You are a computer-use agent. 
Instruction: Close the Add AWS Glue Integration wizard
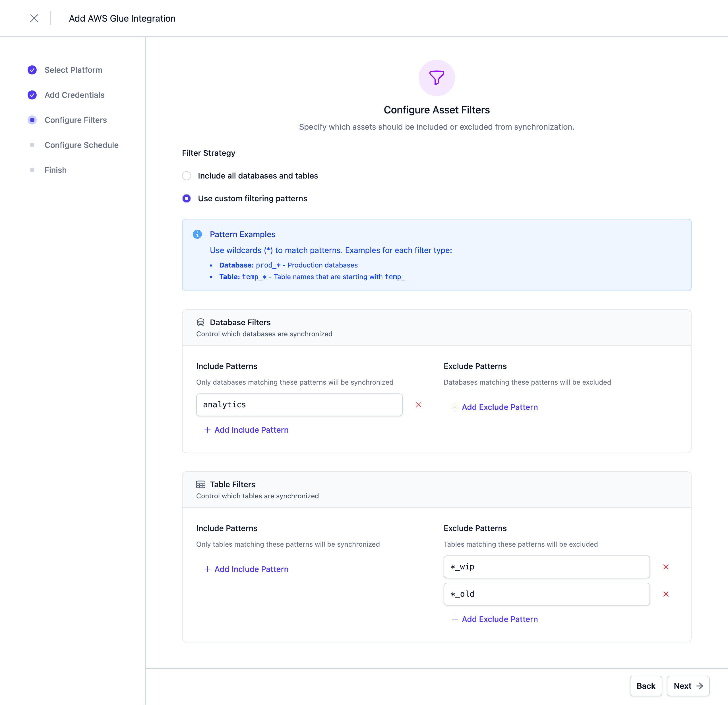pyautogui.click(x=34, y=18)
